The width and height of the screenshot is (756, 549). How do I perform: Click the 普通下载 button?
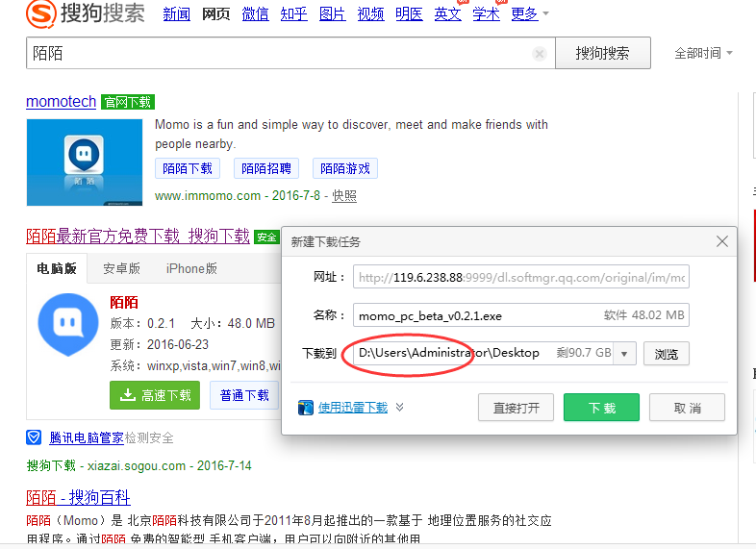(x=244, y=395)
